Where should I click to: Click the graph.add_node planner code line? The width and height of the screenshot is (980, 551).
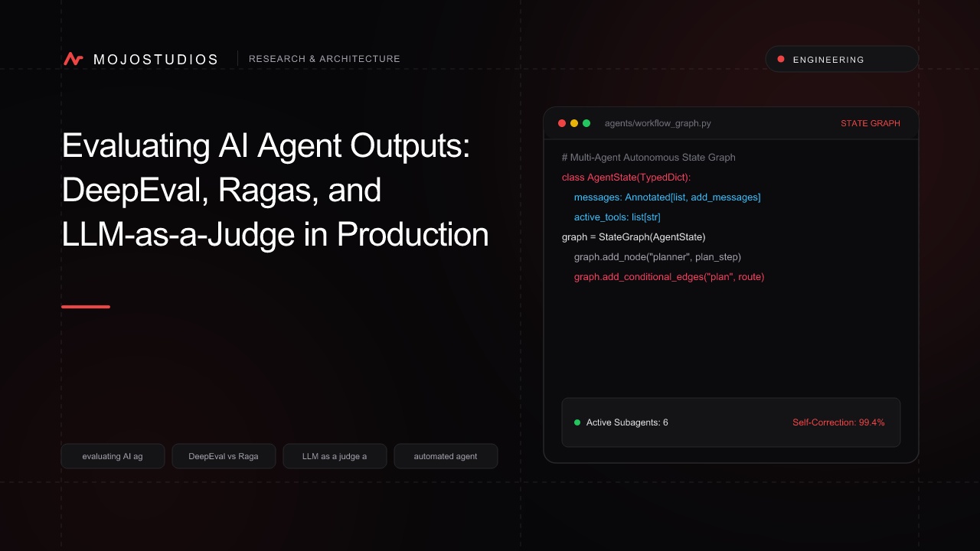658,257
